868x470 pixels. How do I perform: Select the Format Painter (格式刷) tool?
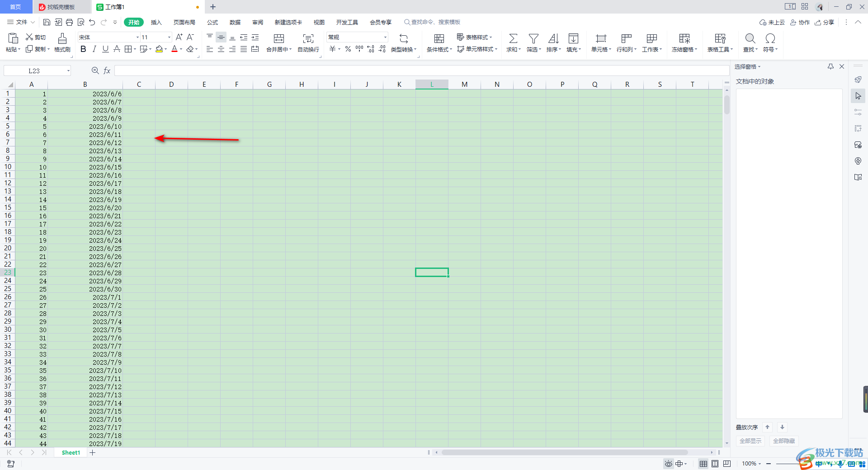point(62,42)
